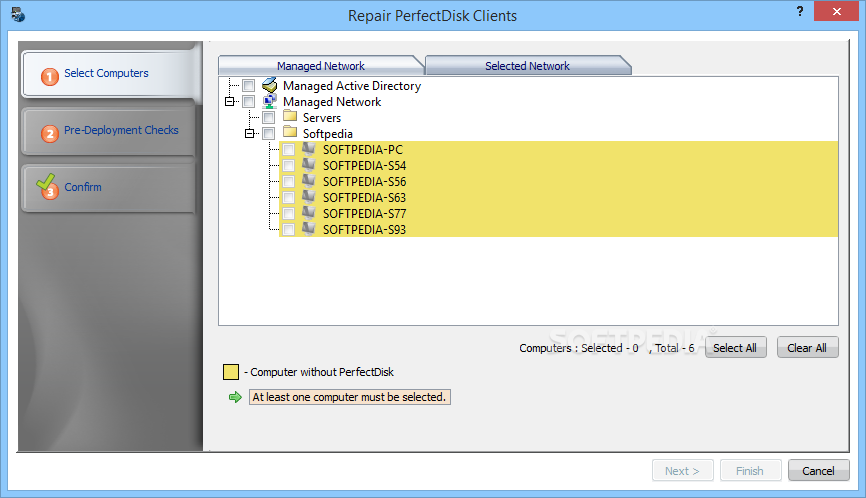Click the SOFTPEDIA-S77 computer icon
The width and height of the screenshot is (866, 498).
(x=309, y=213)
